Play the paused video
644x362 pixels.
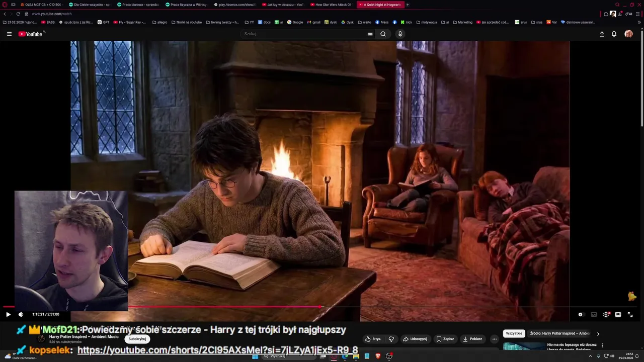pos(8,314)
